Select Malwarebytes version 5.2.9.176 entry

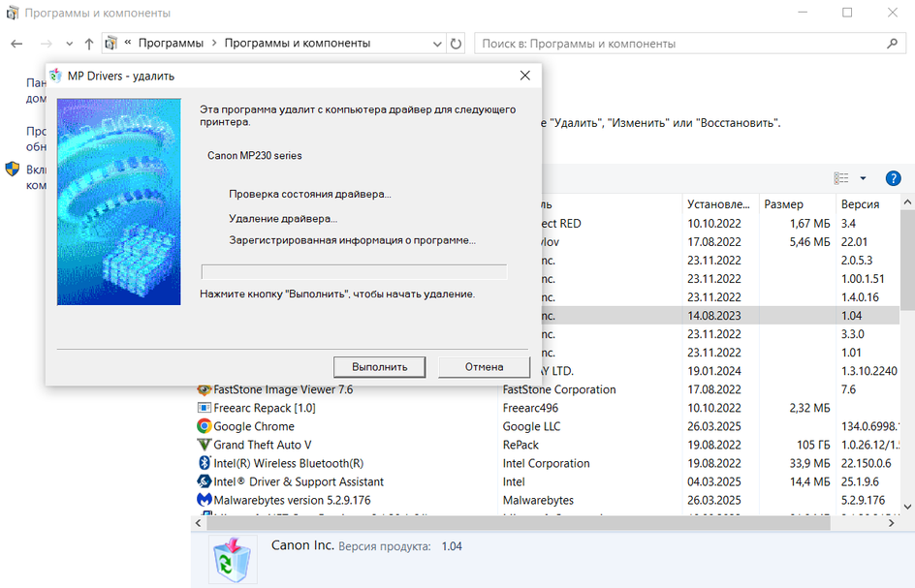pyautogui.click(x=292, y=501)
